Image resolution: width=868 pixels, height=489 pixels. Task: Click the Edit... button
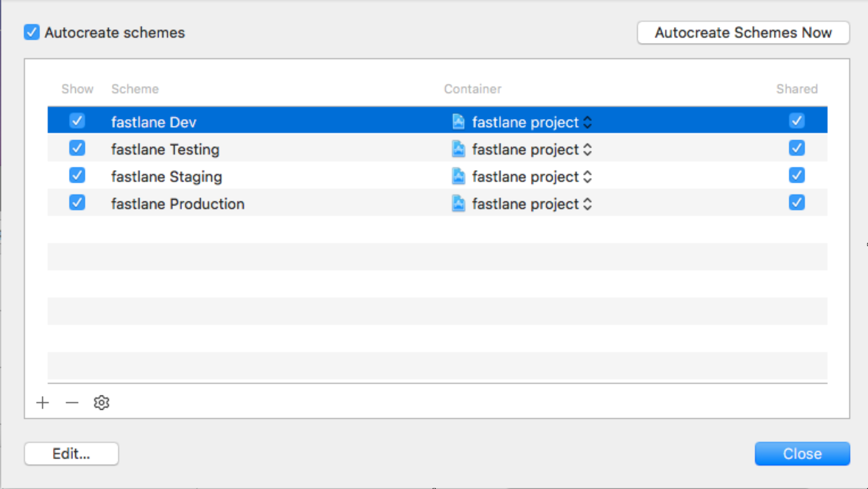71,453
